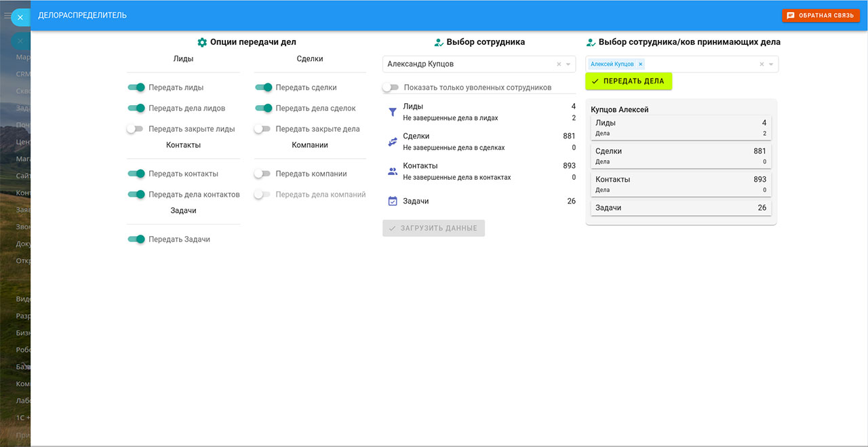Click the gear icon beside Опции передачи дел
Viewport: 868px width, 447px height.
pyautogui.click(x=201, y=42)
